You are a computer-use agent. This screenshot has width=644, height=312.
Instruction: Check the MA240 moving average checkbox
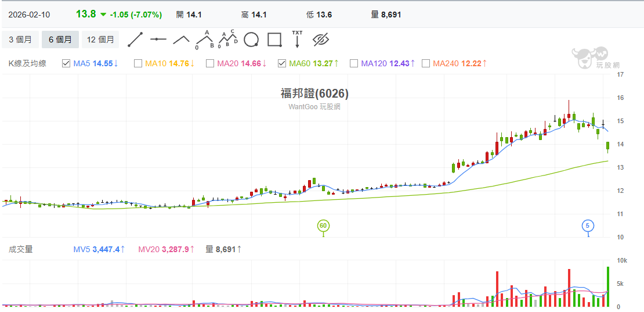426,63
